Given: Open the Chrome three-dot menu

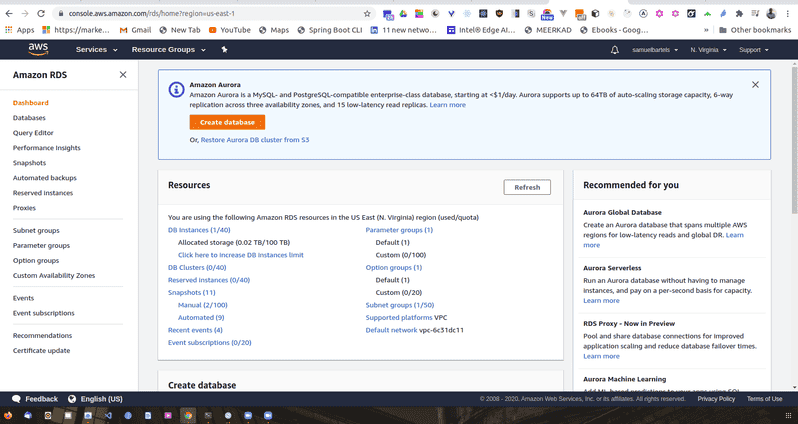Looking at the screenshot, I should click(x=787, y=14).
